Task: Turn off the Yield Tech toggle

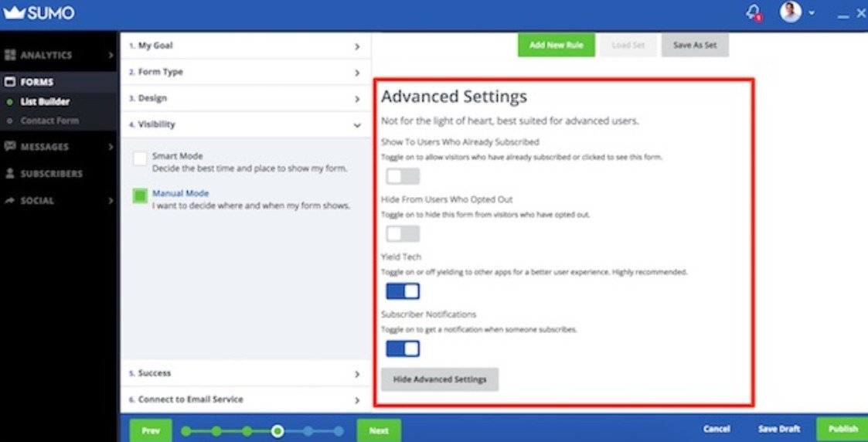Action: (403, 291)
